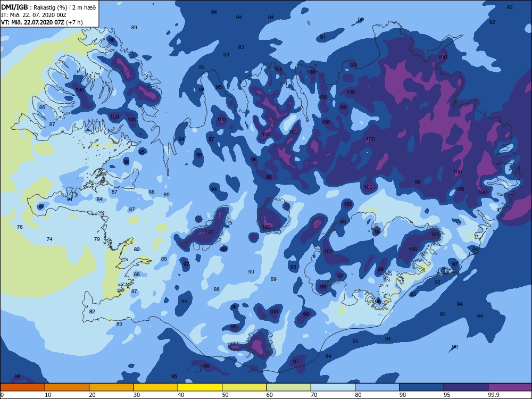Click the dark blue 90–95 legend swatch
This screenshot has width=532, height=399.
click(422, 387)
